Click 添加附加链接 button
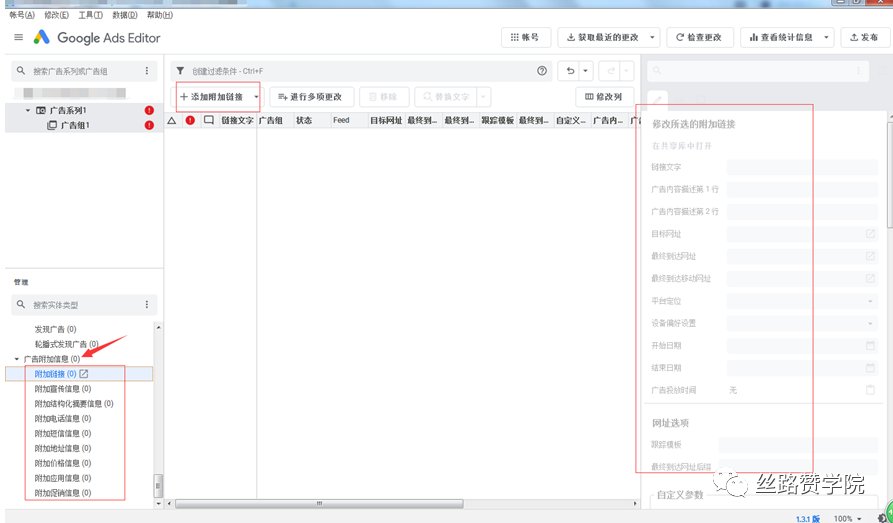The height and width of the screenshot is (523, 893). [x=212, y=97]
